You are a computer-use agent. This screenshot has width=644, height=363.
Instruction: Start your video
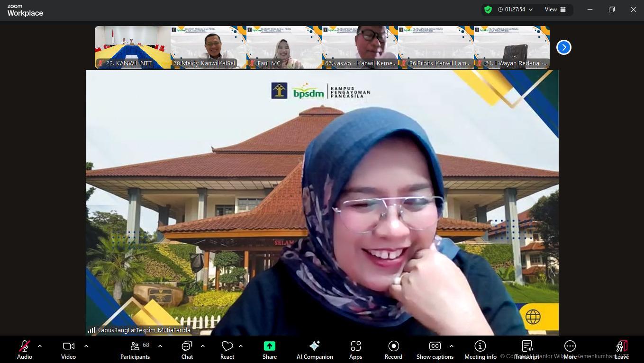pos(68,349)
